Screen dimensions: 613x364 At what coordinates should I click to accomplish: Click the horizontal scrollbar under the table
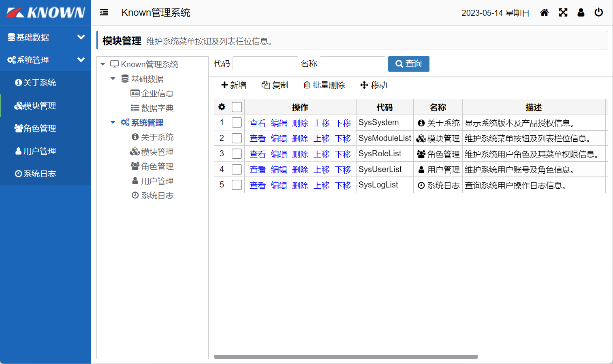click(x=346, y=357)
